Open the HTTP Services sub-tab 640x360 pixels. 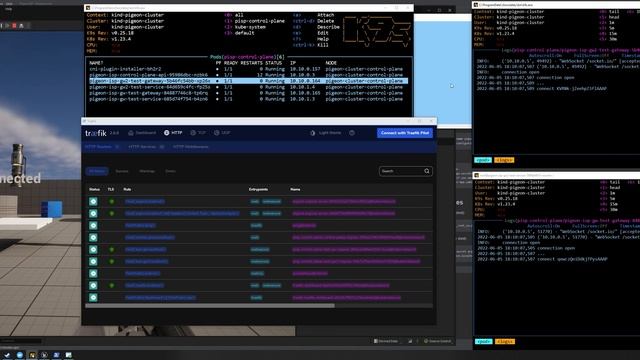pyautogui.click(x=146, y=147)
